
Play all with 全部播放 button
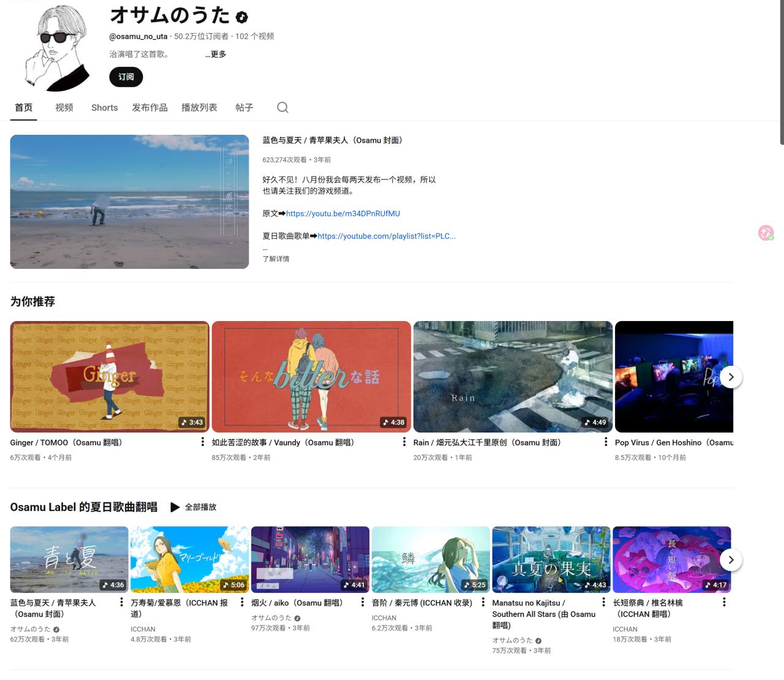tap(194, 507)
